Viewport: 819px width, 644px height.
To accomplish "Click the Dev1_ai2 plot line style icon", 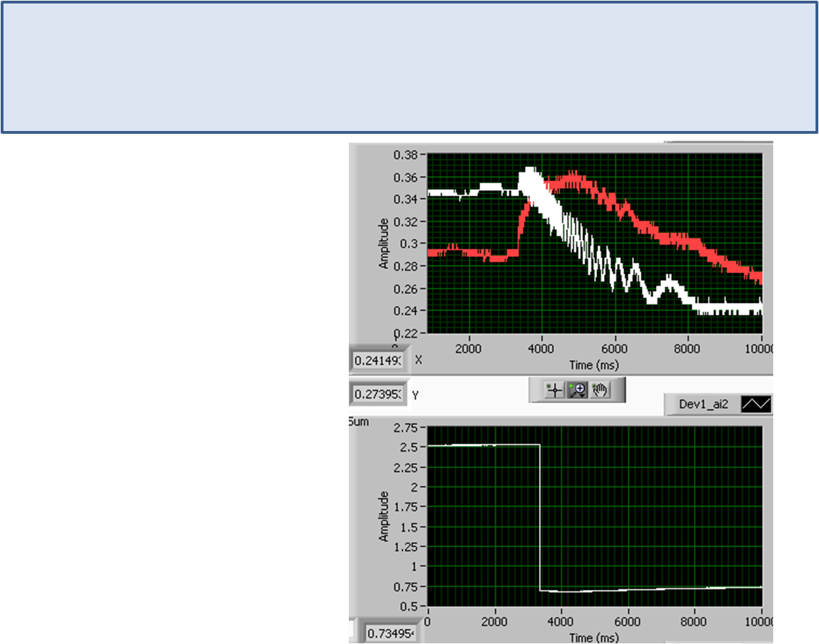I will coord(755,404).
